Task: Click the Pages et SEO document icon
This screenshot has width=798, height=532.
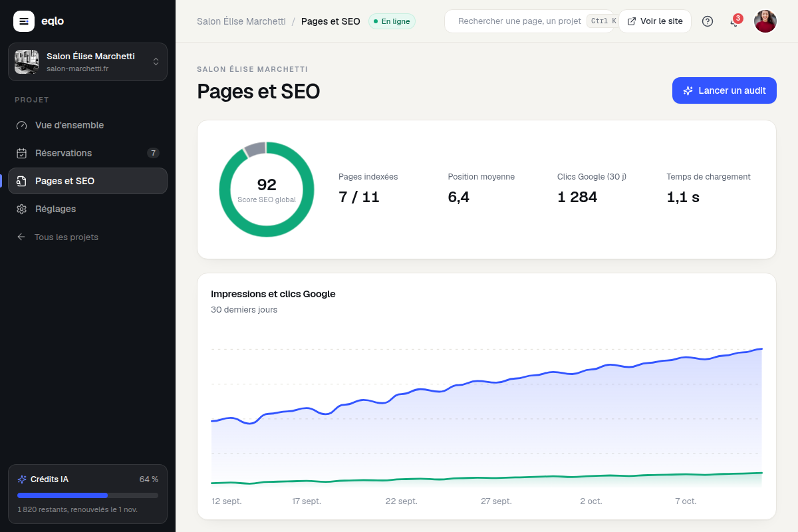Action: (x=22, y=181)
